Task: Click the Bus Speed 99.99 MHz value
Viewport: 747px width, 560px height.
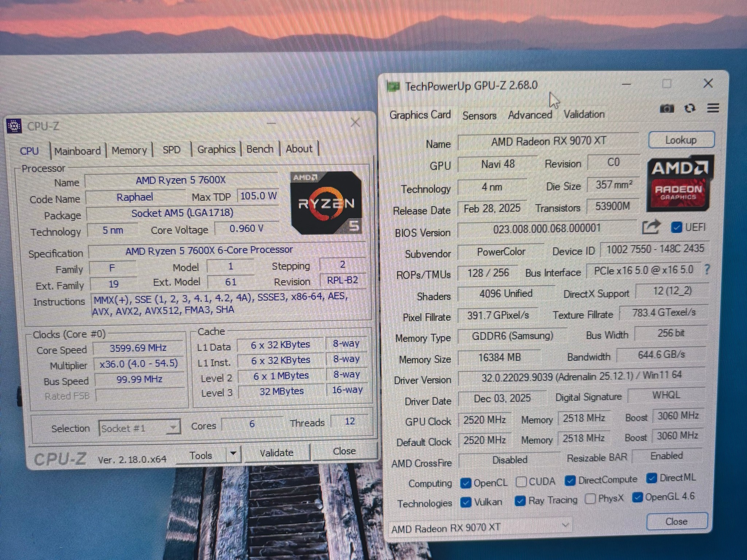Action: point(139,379)
